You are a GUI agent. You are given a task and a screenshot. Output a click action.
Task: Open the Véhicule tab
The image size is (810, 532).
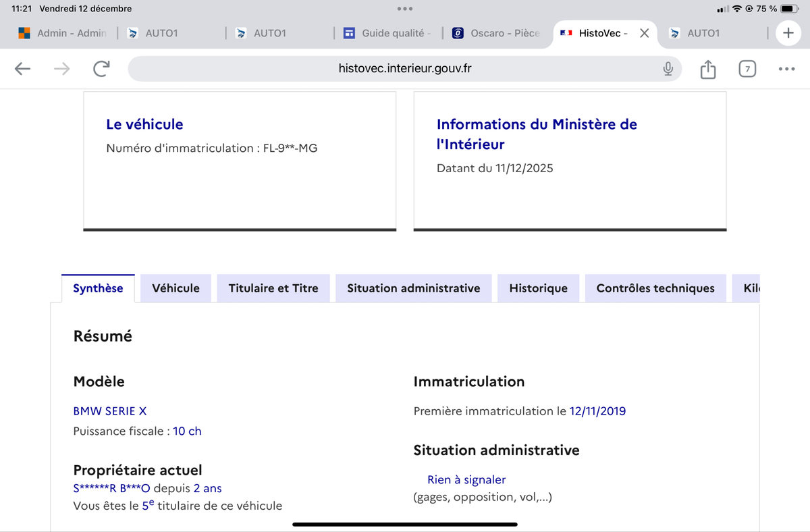click(x=175, y=288)
